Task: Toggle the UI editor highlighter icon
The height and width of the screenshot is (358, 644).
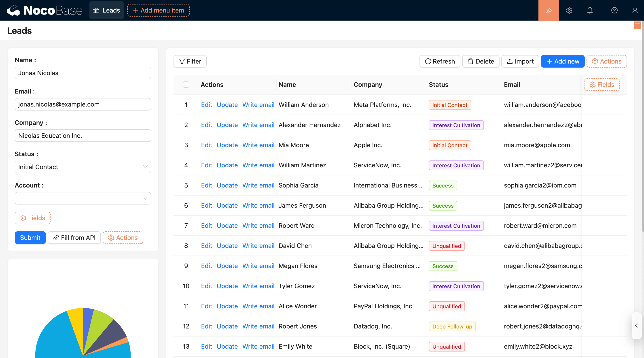Action: pyautogui.click(x=549, y=10)
